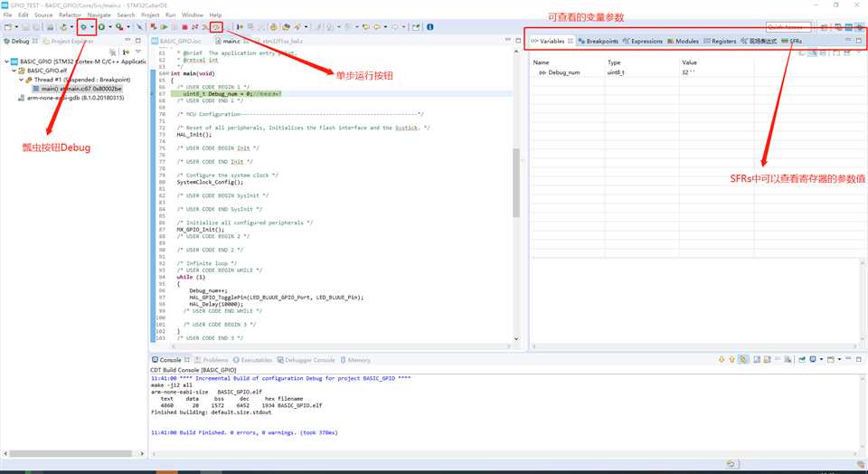The height and width of the screenshot is (474, 868).
Task: Switch to the main.c editor tab
Action: (231, 41)
